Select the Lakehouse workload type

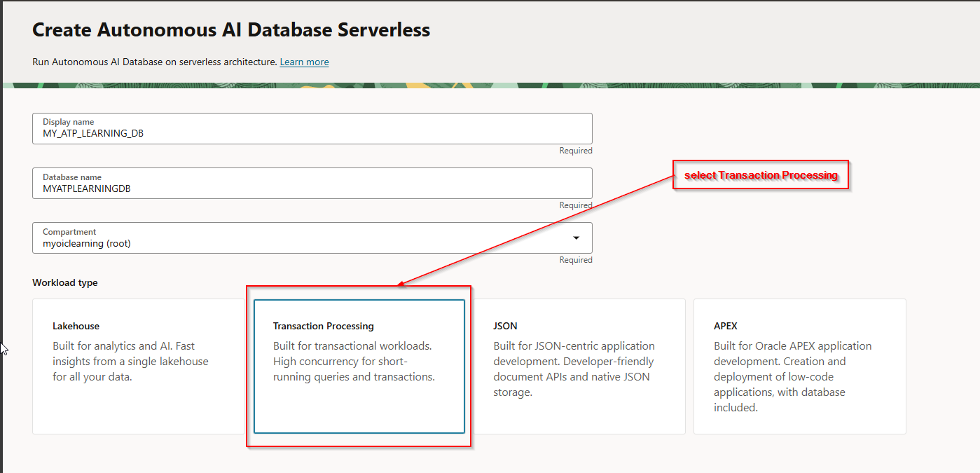pos(138,366)
